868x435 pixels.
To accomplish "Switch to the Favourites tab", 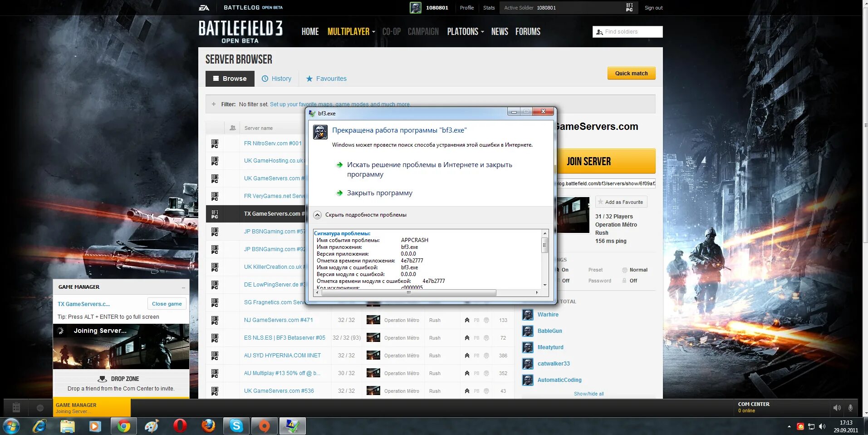I will tap(326, 79).
